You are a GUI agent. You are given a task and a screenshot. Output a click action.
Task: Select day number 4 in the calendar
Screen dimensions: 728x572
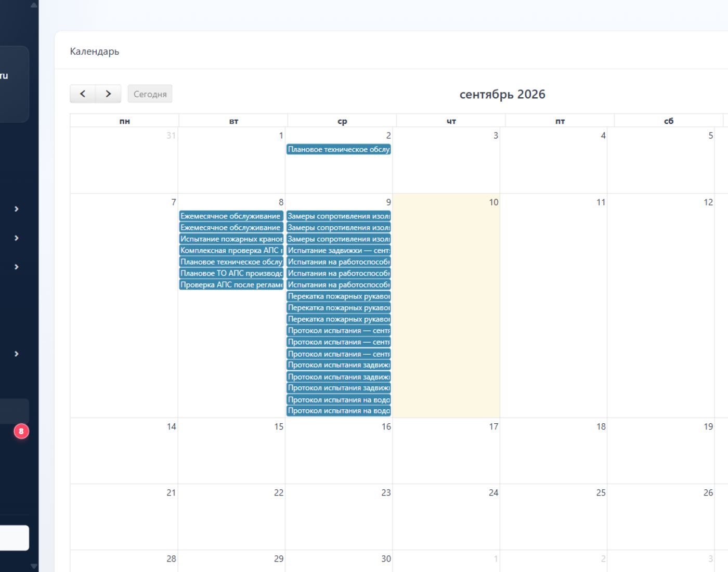pos(603,136)
